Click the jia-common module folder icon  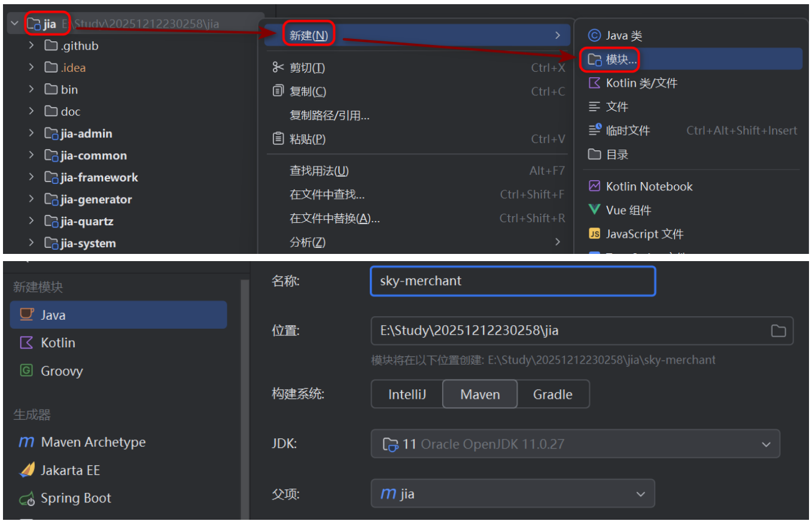click(51, 156)
